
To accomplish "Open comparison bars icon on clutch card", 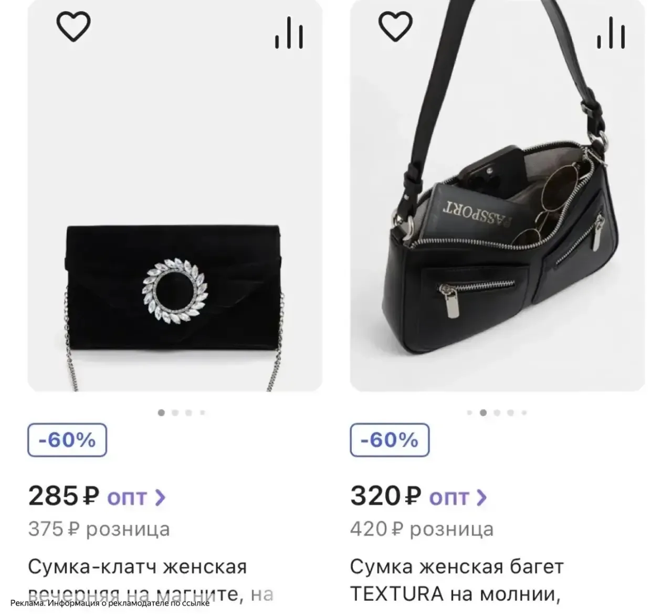I will point(289,33).
